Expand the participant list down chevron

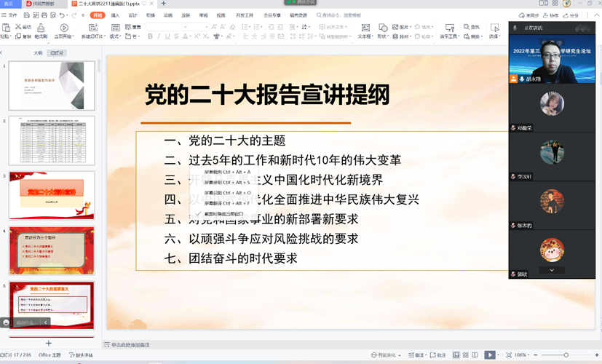coord(552,270)
